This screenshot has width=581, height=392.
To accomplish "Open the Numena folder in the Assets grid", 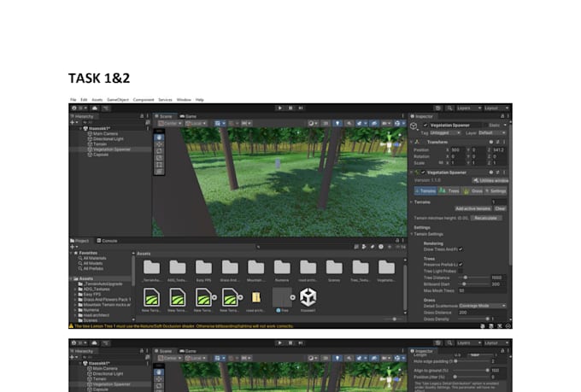I will [x=282, y=267].
